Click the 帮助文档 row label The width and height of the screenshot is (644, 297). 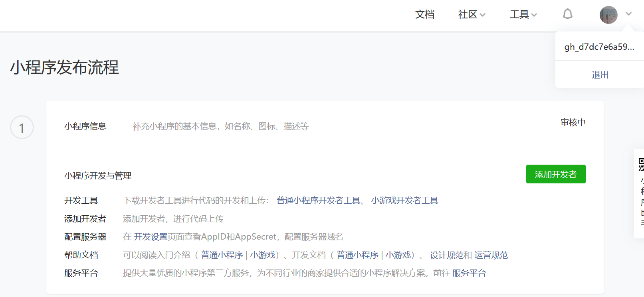pos(81,255)
